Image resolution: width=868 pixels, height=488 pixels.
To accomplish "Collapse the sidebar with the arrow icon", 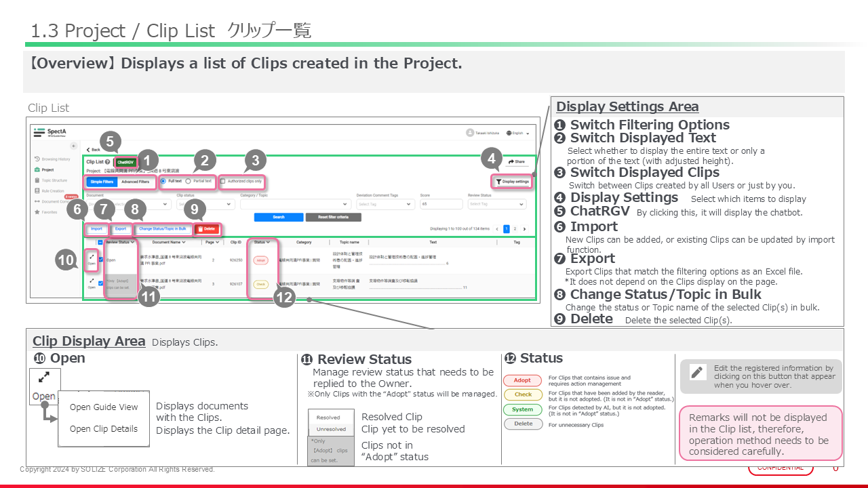I will point(73,146).
